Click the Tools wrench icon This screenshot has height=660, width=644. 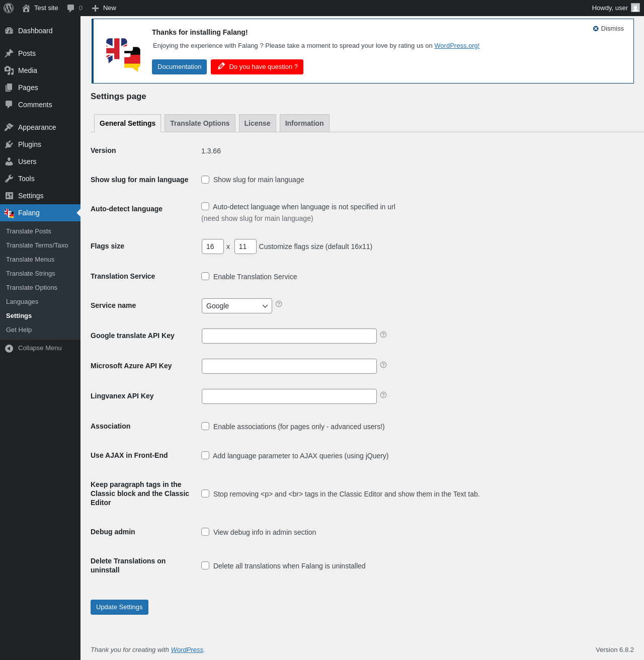coord(9,179)
